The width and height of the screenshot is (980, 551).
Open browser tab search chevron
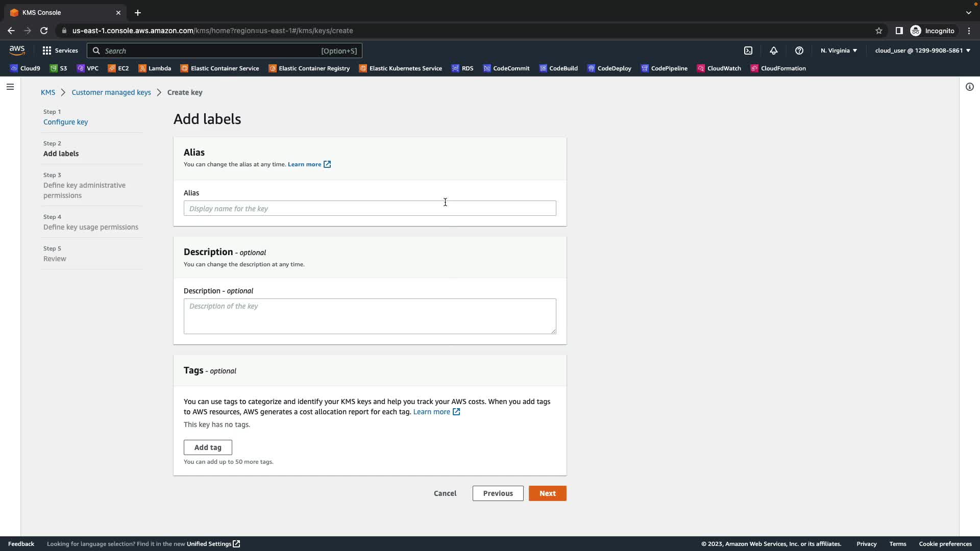(x=968, y=13)
